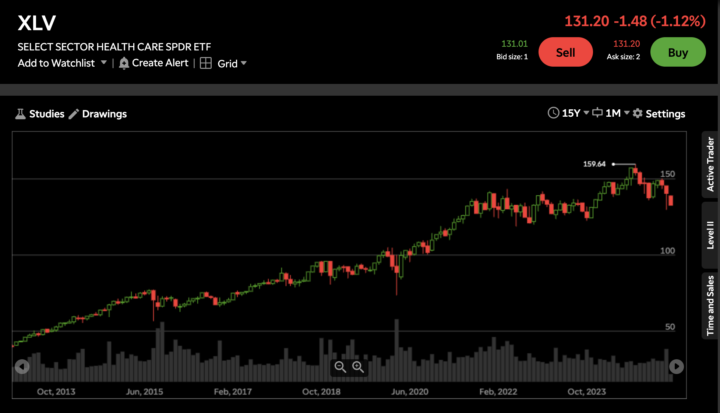Screen dimensions: 720x413
Task: Click the 150 price axis label
Action: (668, 174)
